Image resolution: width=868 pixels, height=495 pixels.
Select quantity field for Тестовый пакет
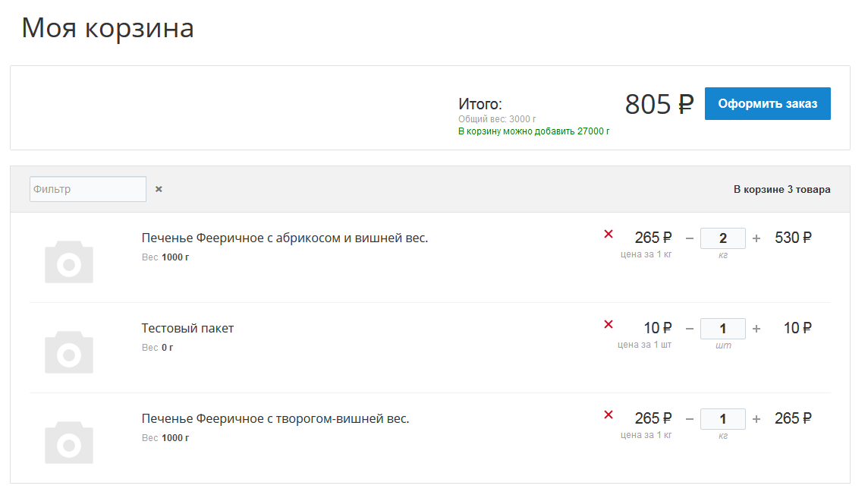pyautogui.click(x=723, y=329)
